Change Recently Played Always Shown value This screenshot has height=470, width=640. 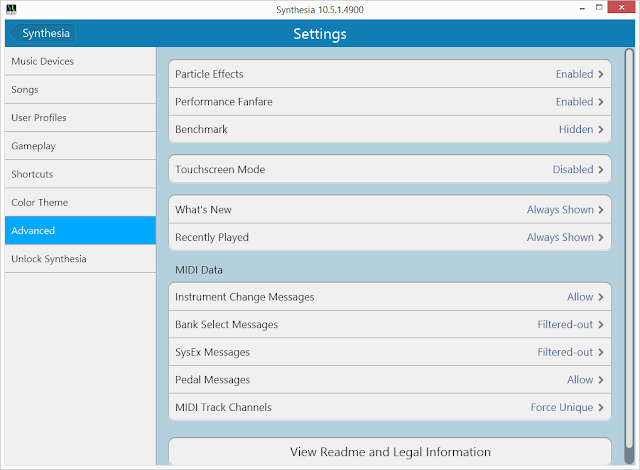[x=560, y=237]
